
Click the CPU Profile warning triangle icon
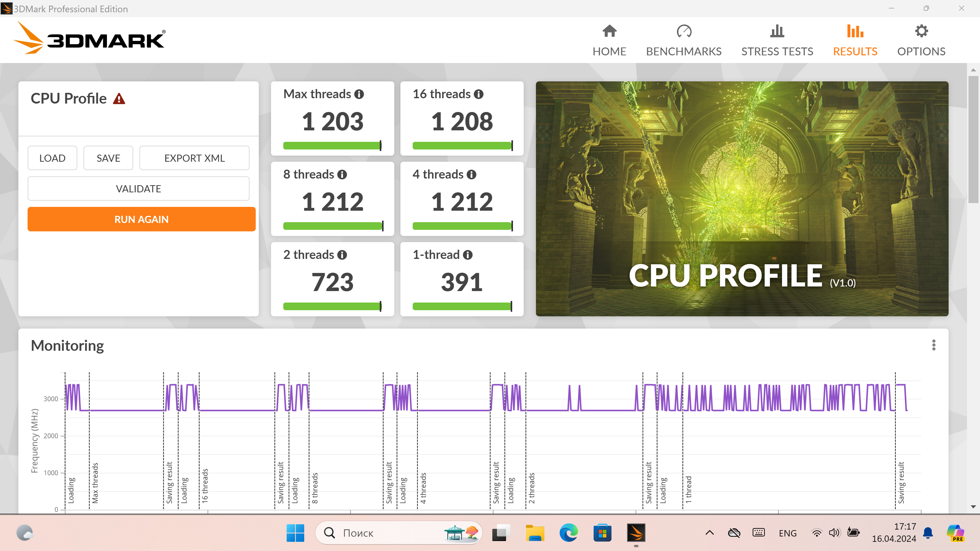click(119, 99)
